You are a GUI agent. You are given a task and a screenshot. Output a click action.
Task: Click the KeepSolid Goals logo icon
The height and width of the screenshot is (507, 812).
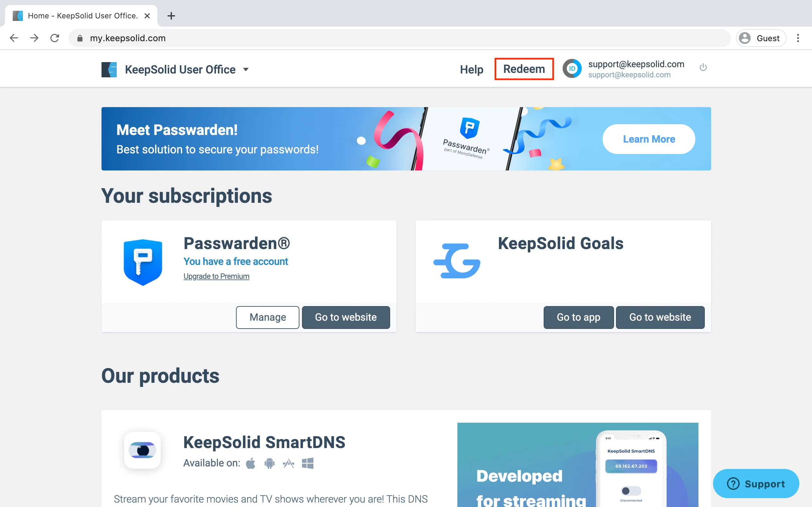pyautogui.click(x=457, y=261)
